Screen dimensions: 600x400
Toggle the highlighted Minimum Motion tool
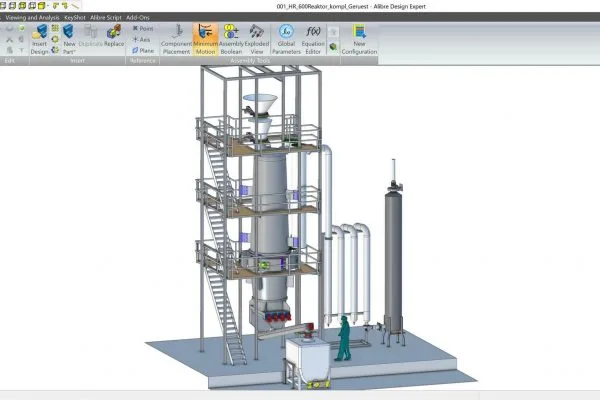point(205,39)
